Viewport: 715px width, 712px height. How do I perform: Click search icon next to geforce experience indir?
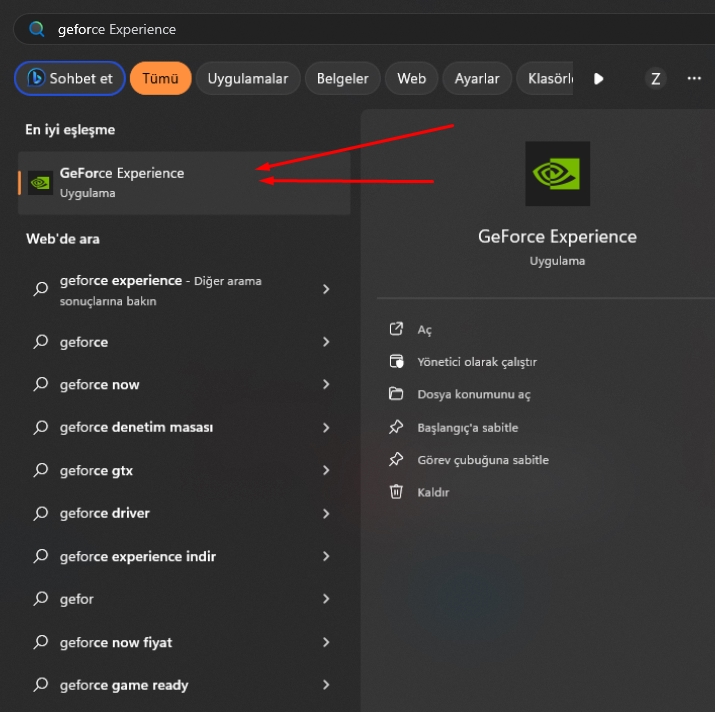coord(41,556)
